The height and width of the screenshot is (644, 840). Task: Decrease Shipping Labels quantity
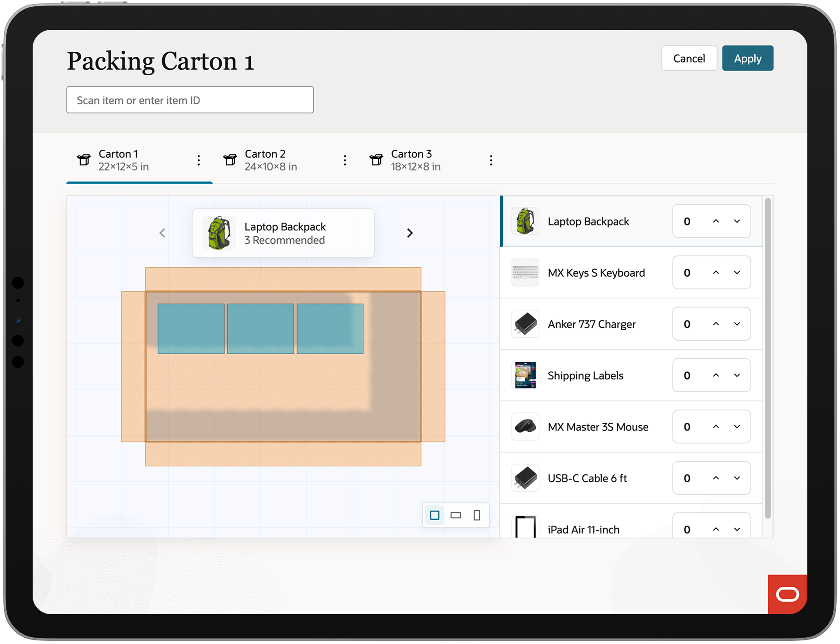pyautogui.click(x=737, y=375)
